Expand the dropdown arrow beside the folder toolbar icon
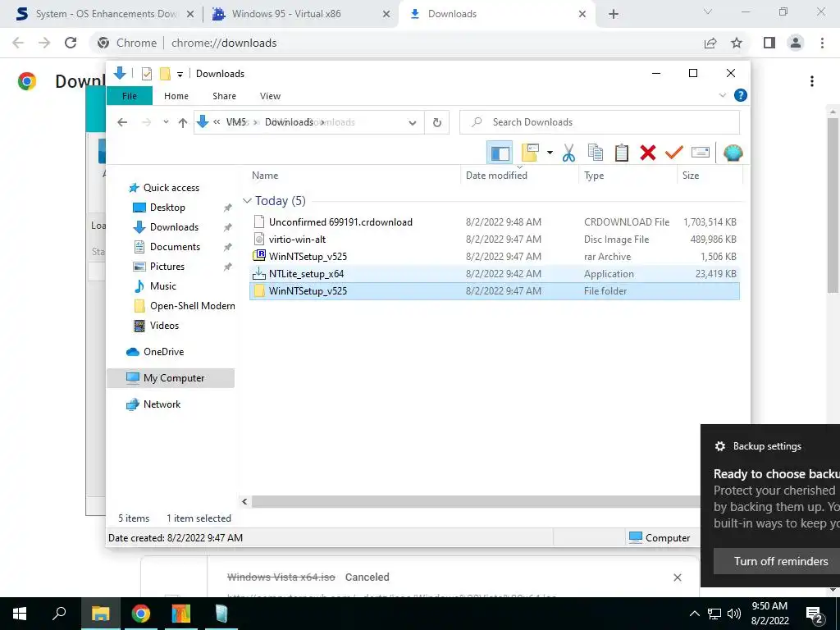The image size is (840, 630). pos(550,153)
